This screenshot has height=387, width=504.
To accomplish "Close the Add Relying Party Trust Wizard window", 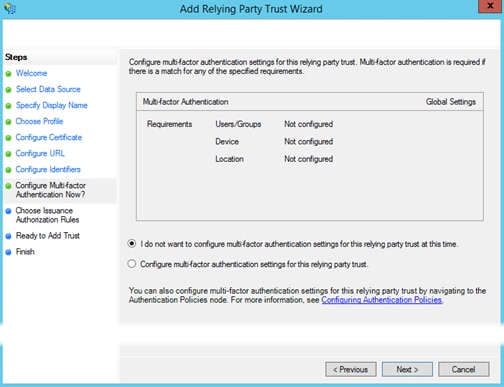I will [x=490, y=6].
